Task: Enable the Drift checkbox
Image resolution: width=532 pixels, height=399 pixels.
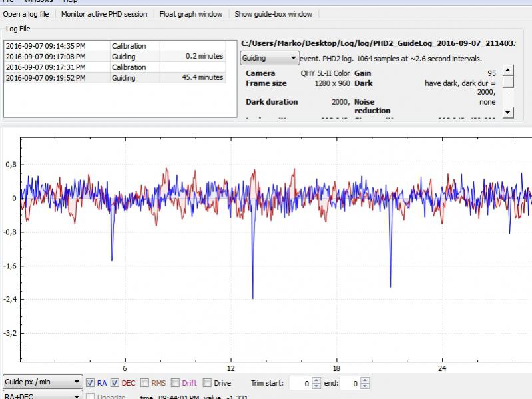Action: (x=175, y=383)
